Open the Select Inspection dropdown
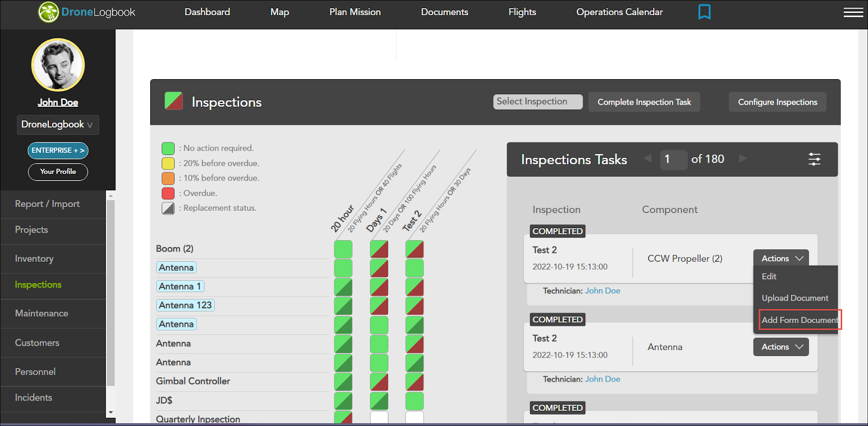 coord(538,102)
